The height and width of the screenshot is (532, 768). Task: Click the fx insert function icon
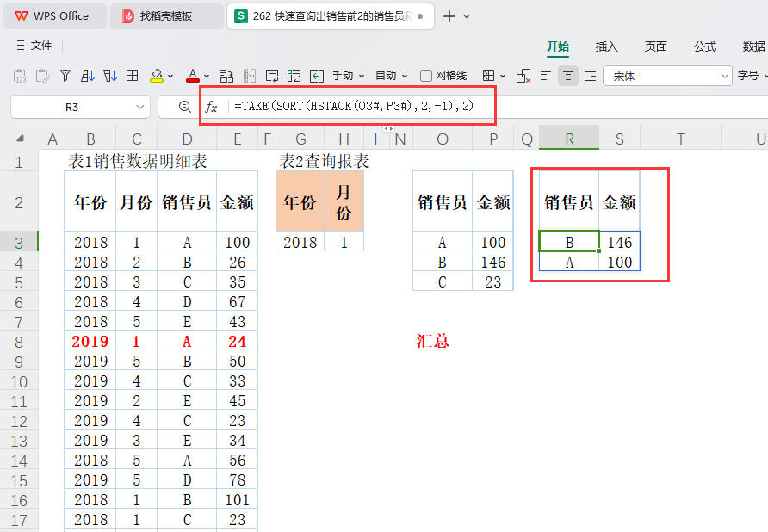coord(212,107)
